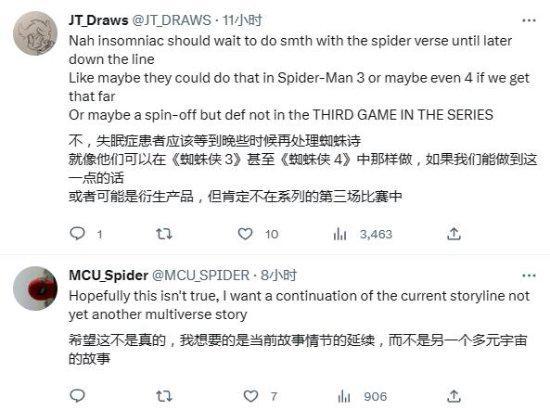Reply to the JT_Draws tweet
The width and height of the screenshot is (550, 410).
(78, 234)
